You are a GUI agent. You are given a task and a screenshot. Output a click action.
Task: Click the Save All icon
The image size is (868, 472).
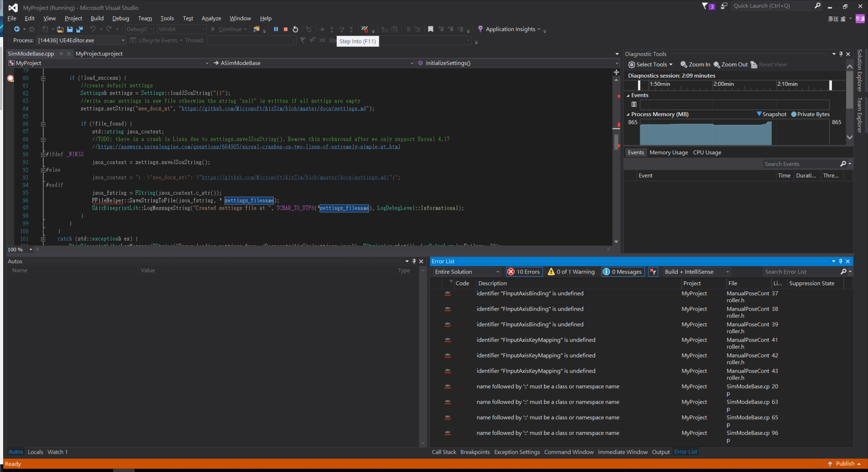[79, 29]
